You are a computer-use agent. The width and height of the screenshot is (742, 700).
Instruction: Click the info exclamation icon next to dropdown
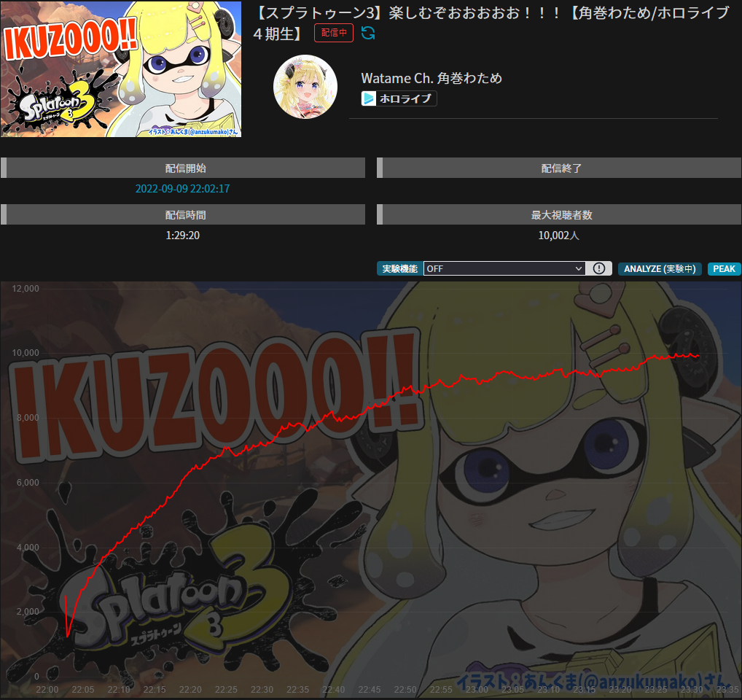[x=599, y=269]
